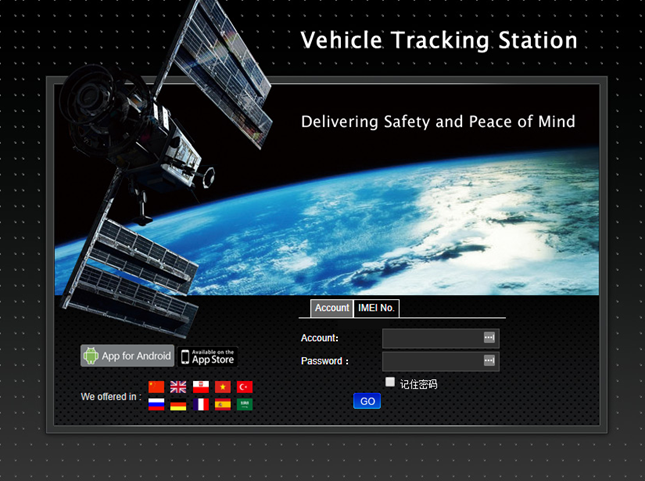
Task: Select the China flag language
Action: click(x=156, y=387)
